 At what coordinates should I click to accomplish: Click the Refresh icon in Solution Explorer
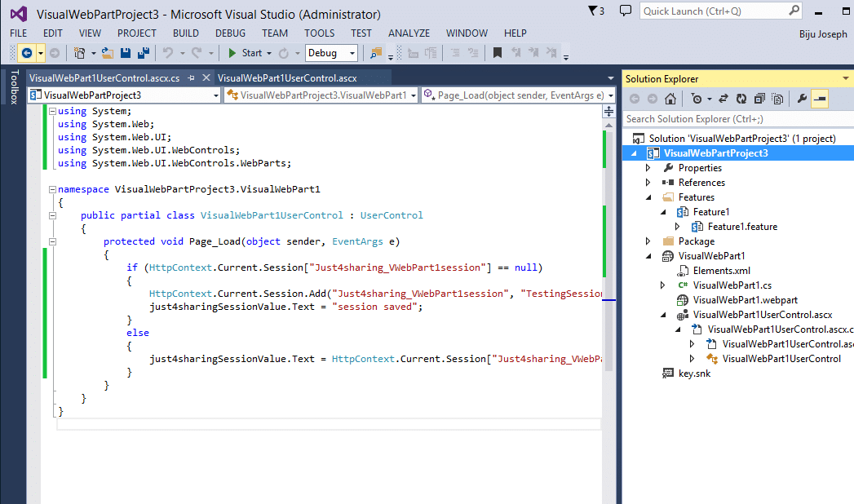point(741,99)
